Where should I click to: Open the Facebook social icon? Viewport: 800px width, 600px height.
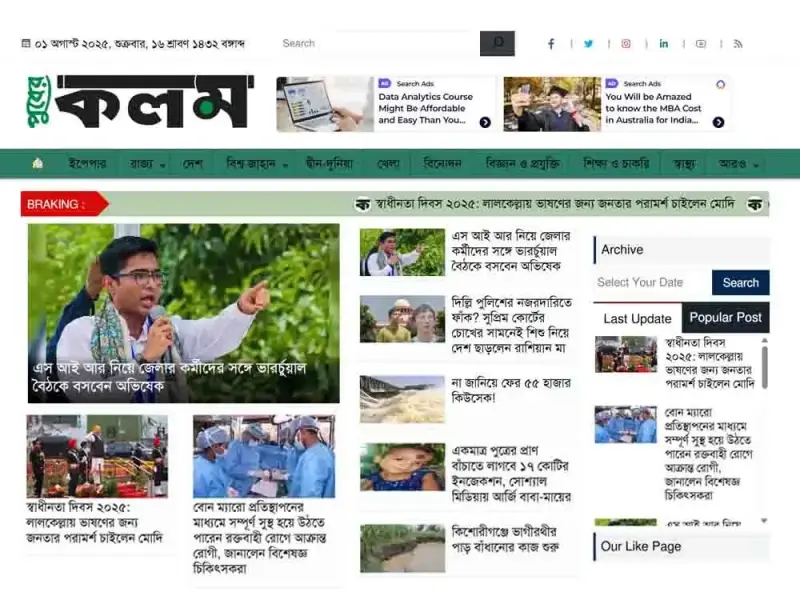click(x=551, y=44)
